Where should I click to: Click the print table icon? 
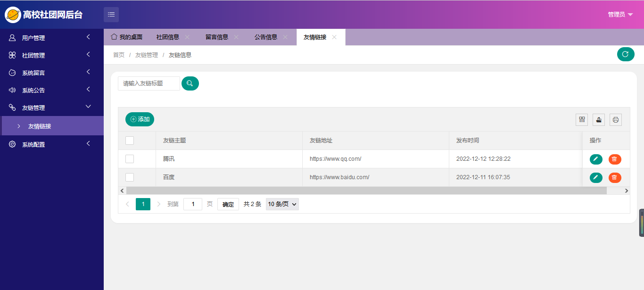tap(616, 120)
